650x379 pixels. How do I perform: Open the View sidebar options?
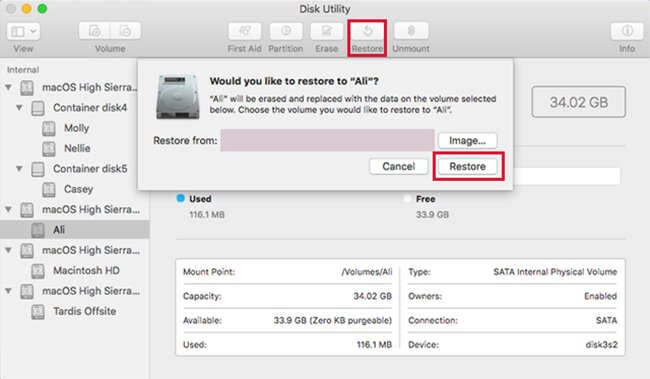tap(23, 31)
